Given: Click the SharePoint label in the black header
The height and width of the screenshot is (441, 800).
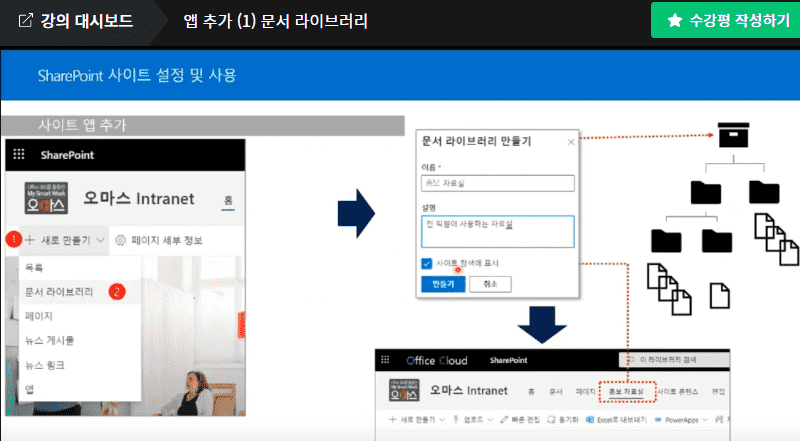Looking at the screenshot, I should (x=67, y=155).
